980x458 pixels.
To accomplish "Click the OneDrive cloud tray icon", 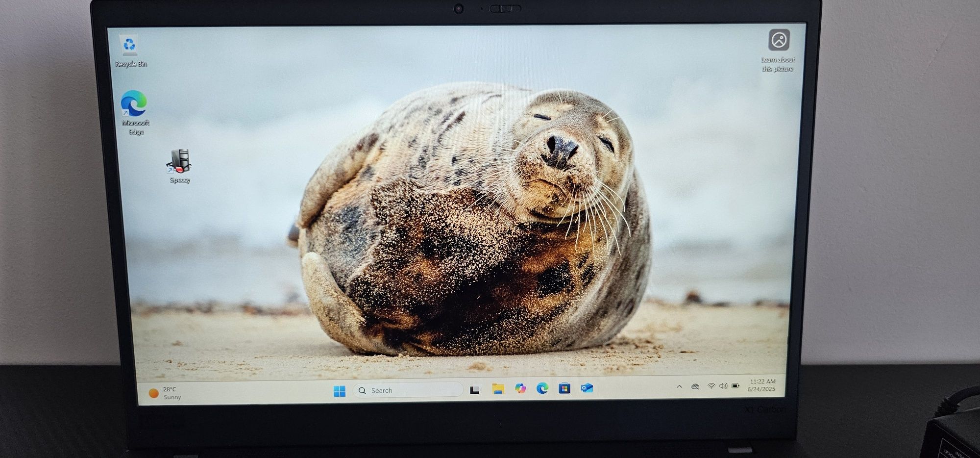I will [x=695, y=386].
